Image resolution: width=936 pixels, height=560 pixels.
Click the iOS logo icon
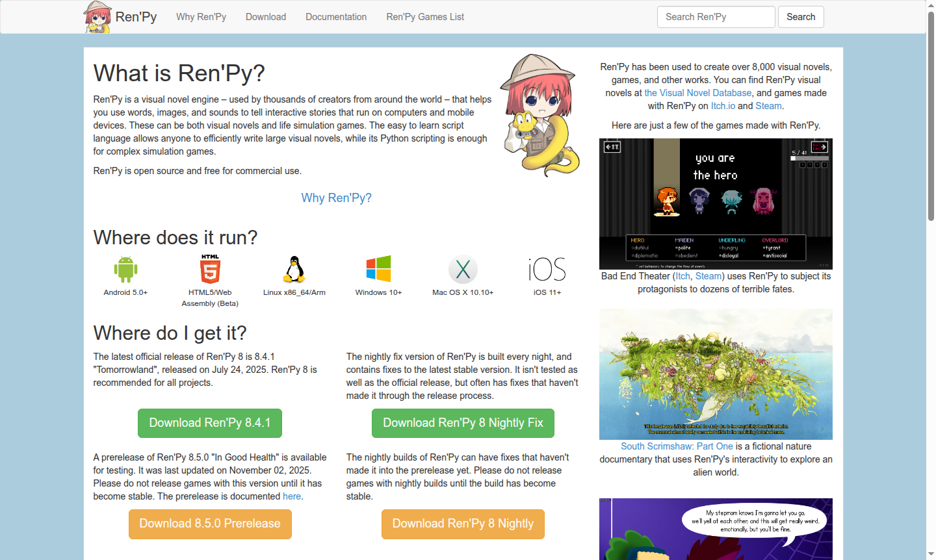coord(547,269)
